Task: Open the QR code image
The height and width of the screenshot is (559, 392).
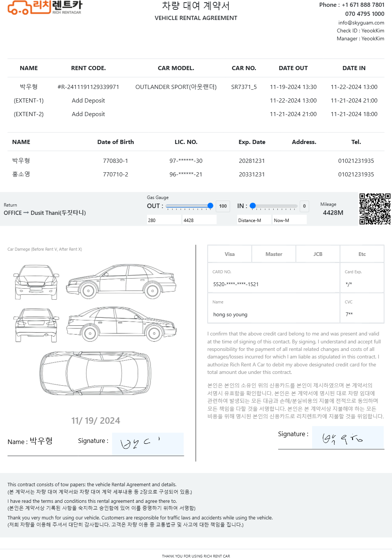Action: coord(375,209)
